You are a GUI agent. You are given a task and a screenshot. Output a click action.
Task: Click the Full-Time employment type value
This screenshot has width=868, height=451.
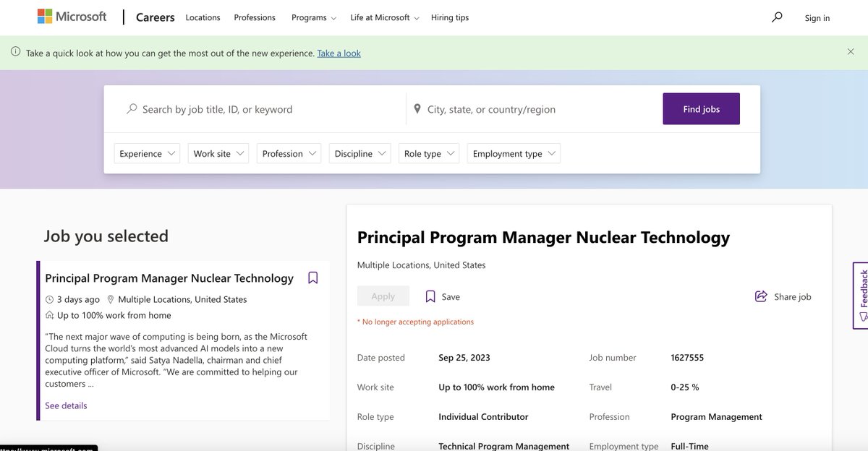pyautogui.click(x=689, y=447)
